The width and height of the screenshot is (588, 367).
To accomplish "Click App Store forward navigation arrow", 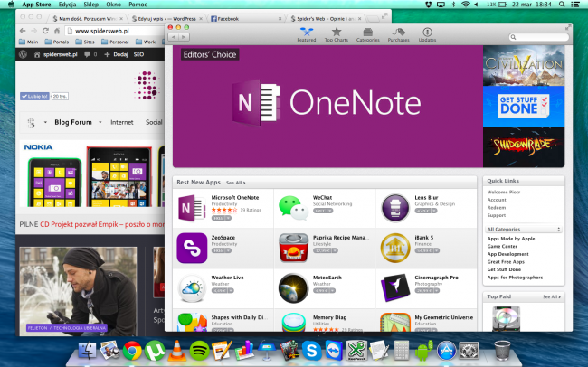I will pos(184,37).
